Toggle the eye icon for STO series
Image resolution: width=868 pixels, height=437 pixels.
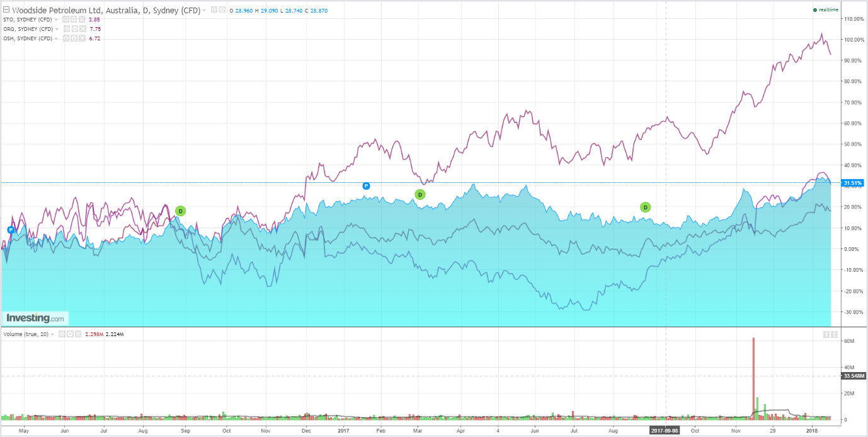(66, 20)
